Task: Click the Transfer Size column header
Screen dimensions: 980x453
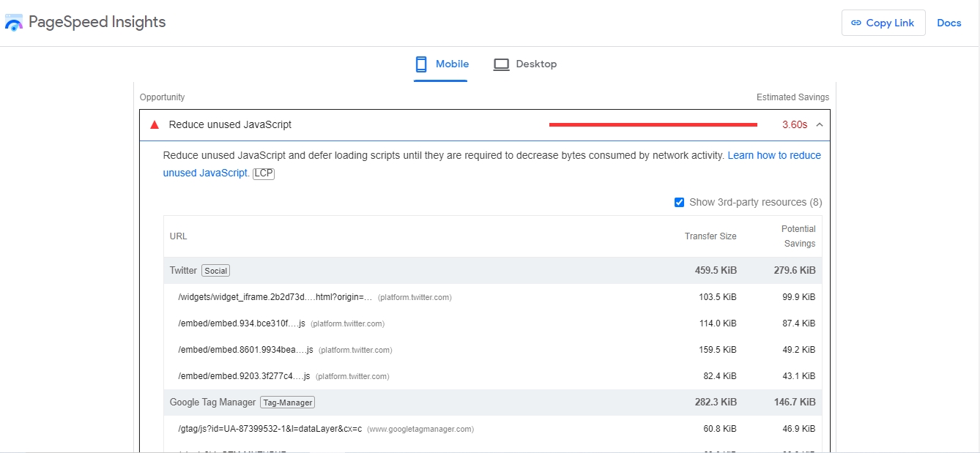Action: pos(710,236)
